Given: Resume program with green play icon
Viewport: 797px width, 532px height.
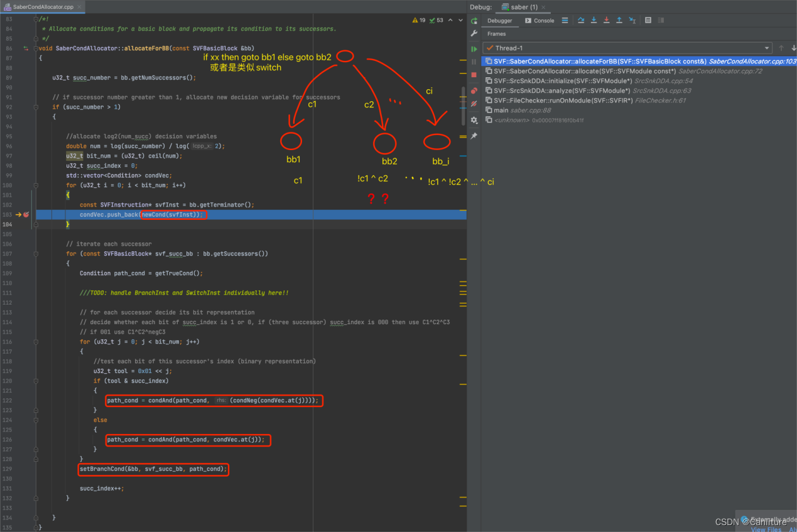Looking at the screenshot, I should click(x=474, y=49).
